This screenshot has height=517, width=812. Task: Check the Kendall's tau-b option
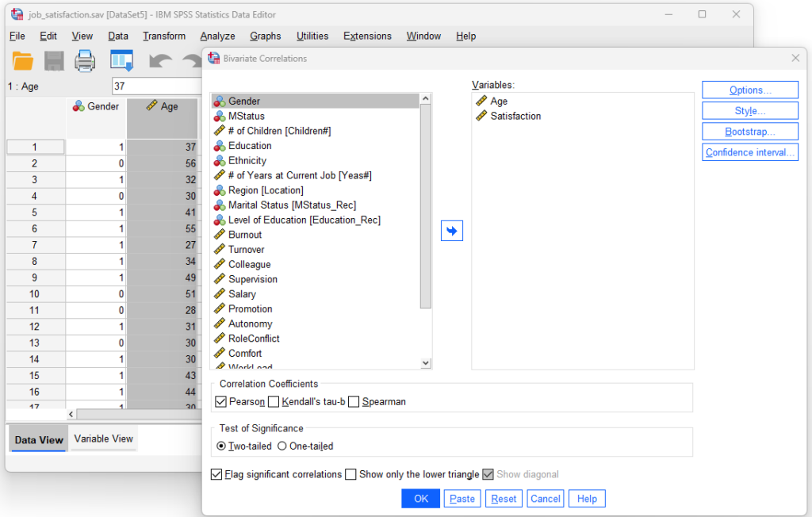point(274,401)
